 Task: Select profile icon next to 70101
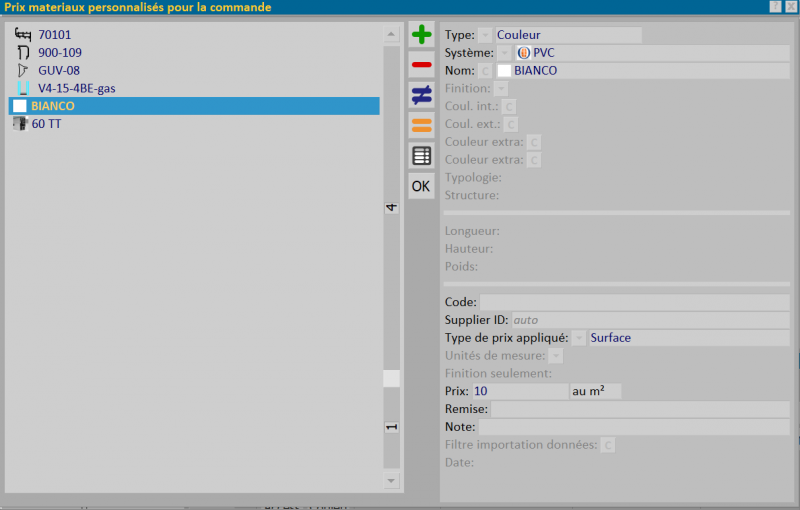pyautogui.click(x=23, y=34)
